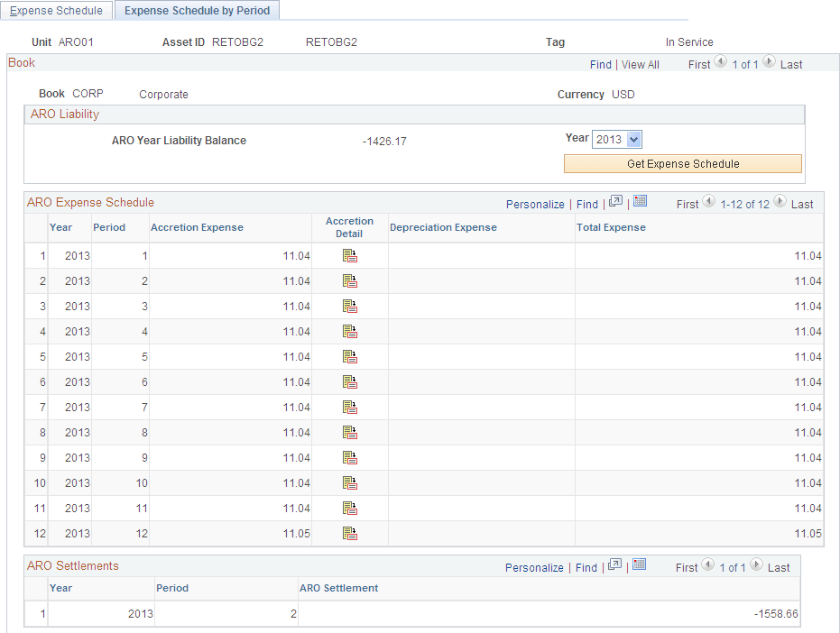Image resolution: width=840 pixels, height=633 pixels.
Task: Click View All in the Book section
Action: [x=642, y=63]
